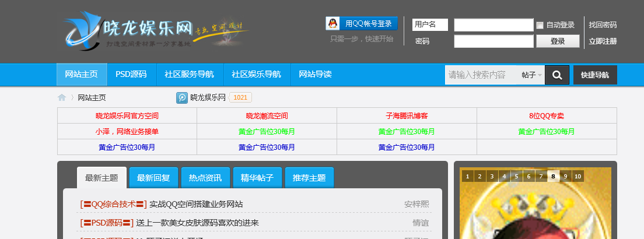
Task: Open the 快捷导航 quick navigation menu
Action: pos(595,75)
